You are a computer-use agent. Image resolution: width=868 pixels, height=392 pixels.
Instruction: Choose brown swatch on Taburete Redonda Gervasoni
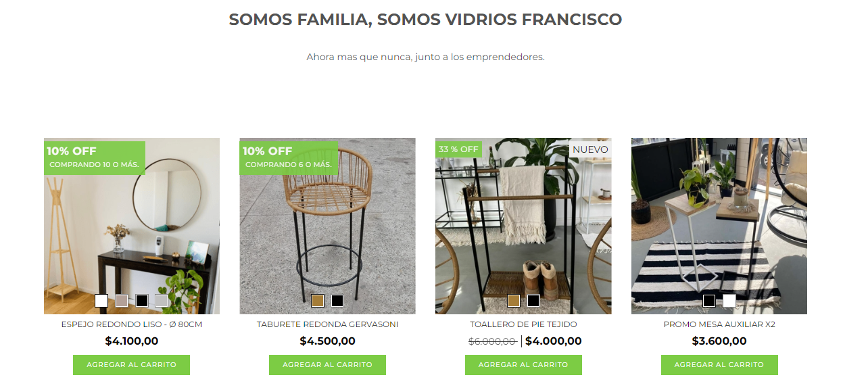[318, 301]
